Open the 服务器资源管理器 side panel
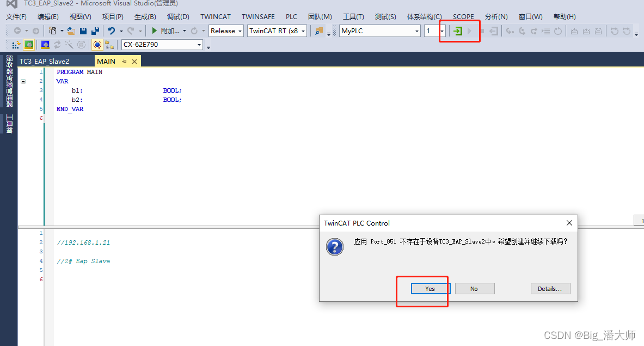The image size is (644, 346). (x=9, y=81)
